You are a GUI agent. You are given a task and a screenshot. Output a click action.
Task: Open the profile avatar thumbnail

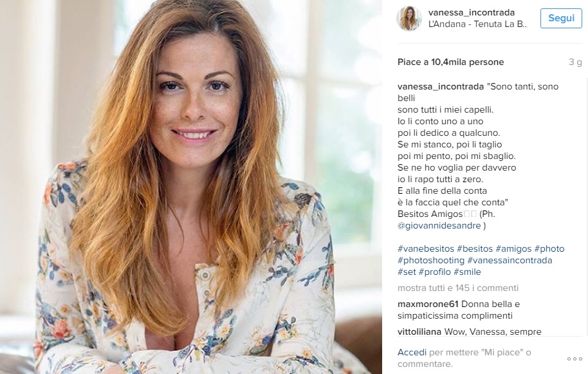(x=409, y=18)
